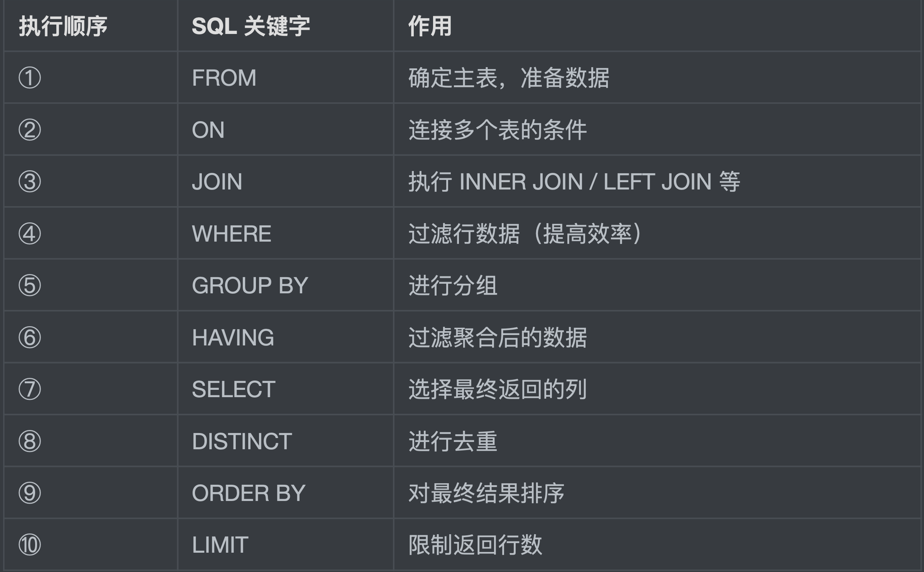Click the circled number ① cell
The image size is (924, 572).
pyautogui.click(x=30, y=78)
